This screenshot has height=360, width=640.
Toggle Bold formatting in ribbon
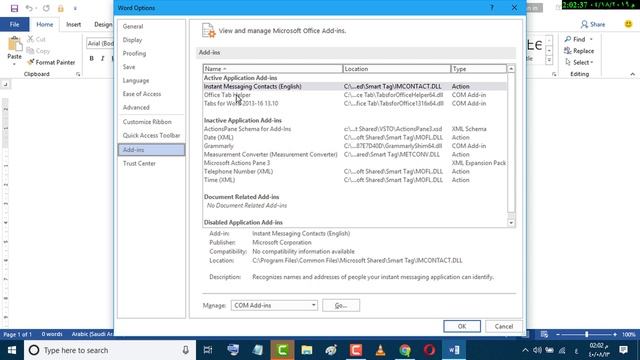coord(91,58)
